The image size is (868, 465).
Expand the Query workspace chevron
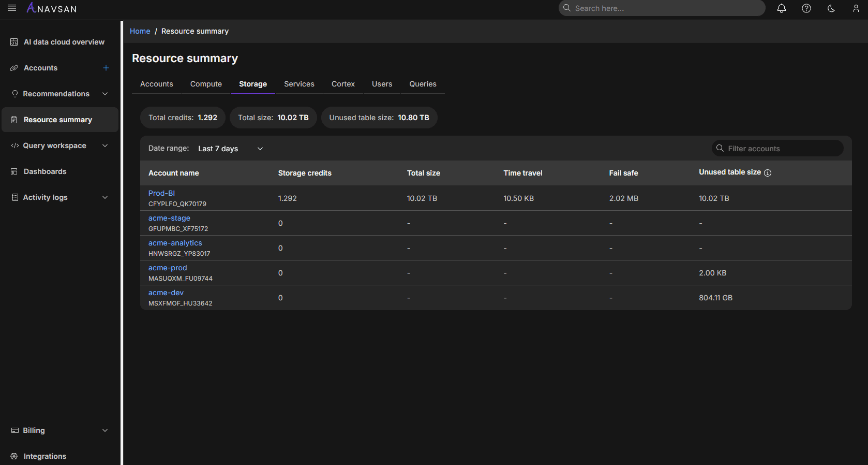click(x=105, y=146)
